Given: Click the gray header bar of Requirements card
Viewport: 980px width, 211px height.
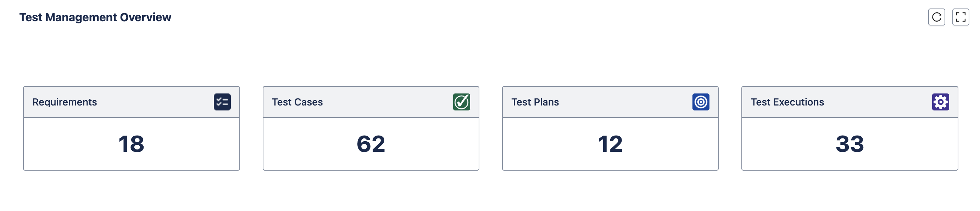Looking at the screenshot, I should (152, 102).
